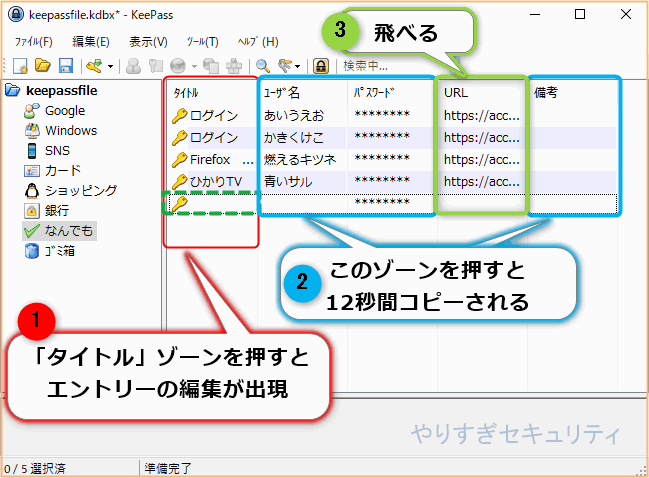Click username あいうえお cell
Viewport: 649px width, 478px height.
point(293,115)
